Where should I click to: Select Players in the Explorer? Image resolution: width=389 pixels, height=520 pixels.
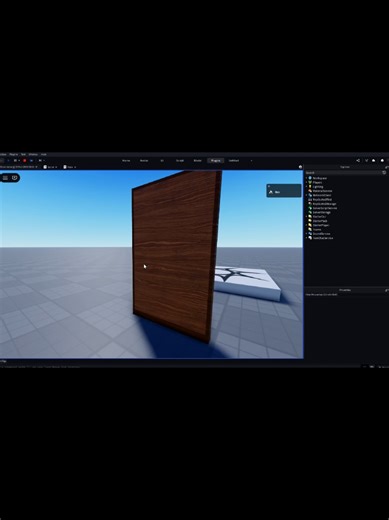(317, 182)
